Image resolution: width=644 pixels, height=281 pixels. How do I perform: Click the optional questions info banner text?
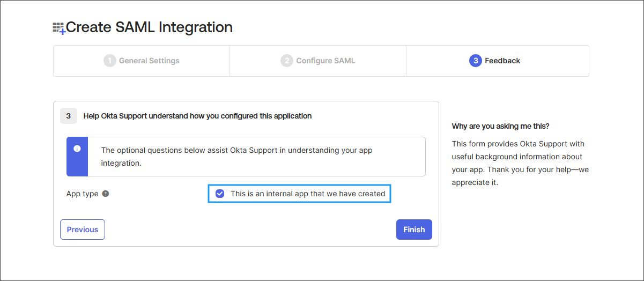click(237, 157)
